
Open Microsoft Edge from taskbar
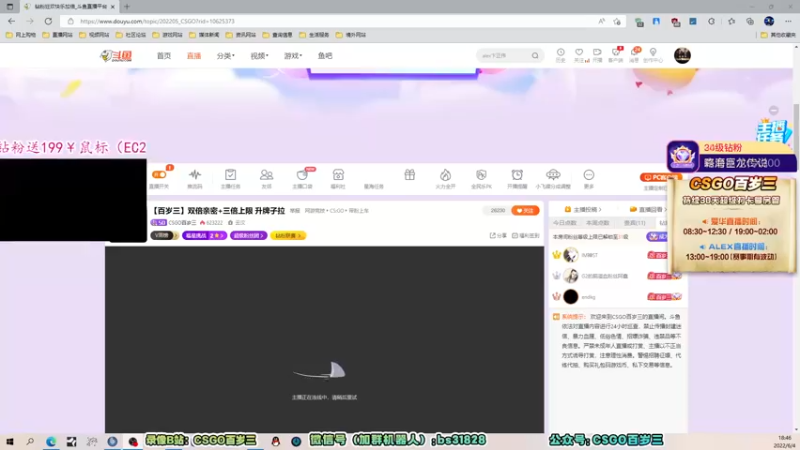click(x=51, y=441)
